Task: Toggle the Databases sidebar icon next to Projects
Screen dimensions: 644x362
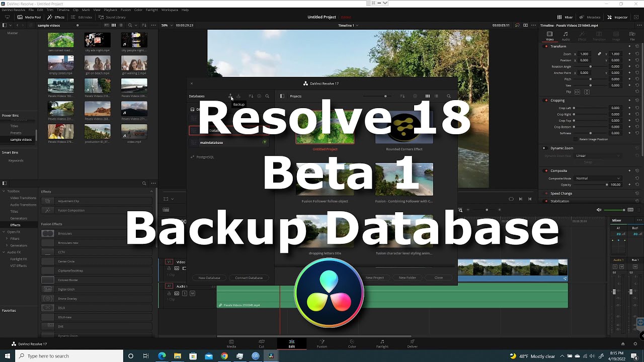Action: point(282,96)
